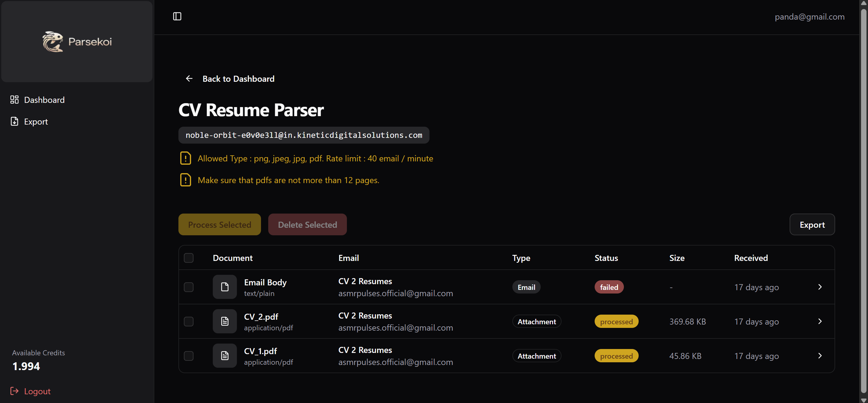This screenshot has height=403, width=868.
Task: Click the Export button above table
Action: (x=812, y=225)
